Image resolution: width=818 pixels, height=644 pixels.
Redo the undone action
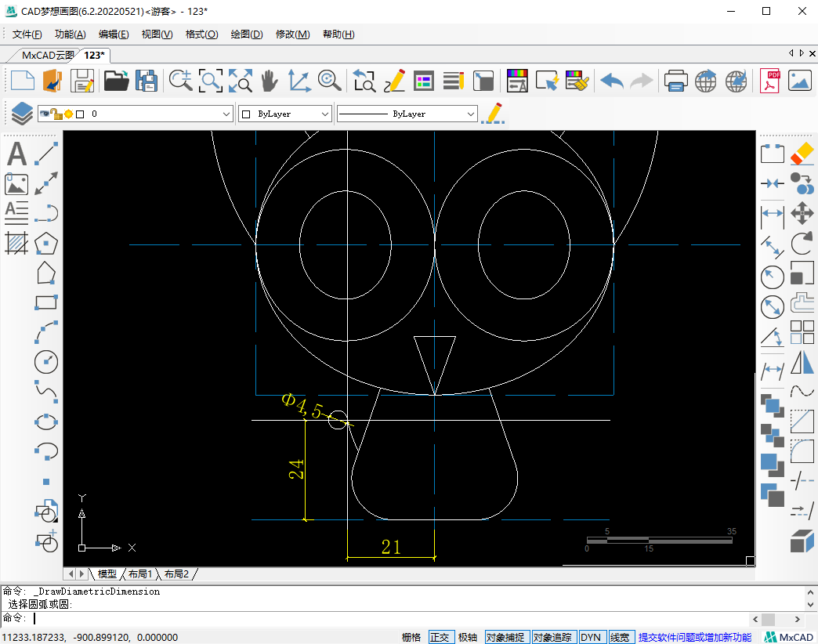[x=641, y=81]
